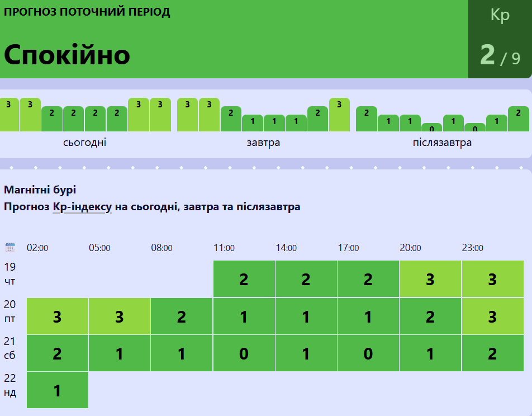Screen dimensions: 532x416
Task: Select Friday 20 cell at 08:00
Action: 182,316
